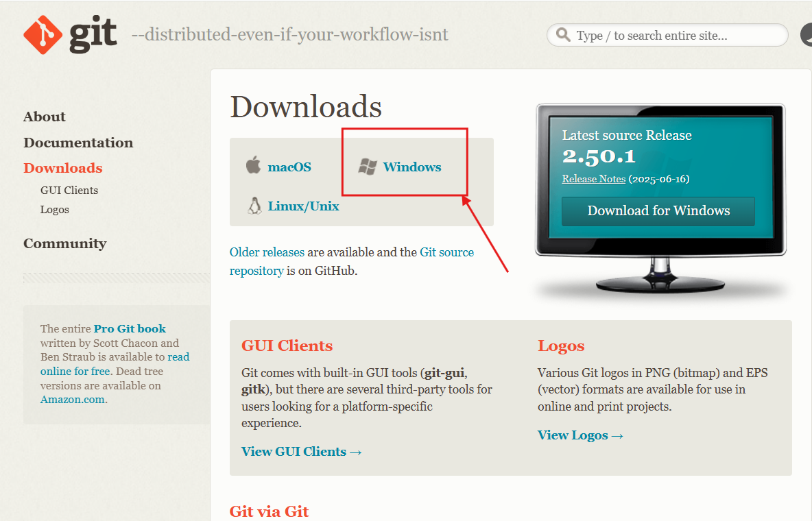Open the Amazon.com link

pyautogui.click(x=73, y=399)
